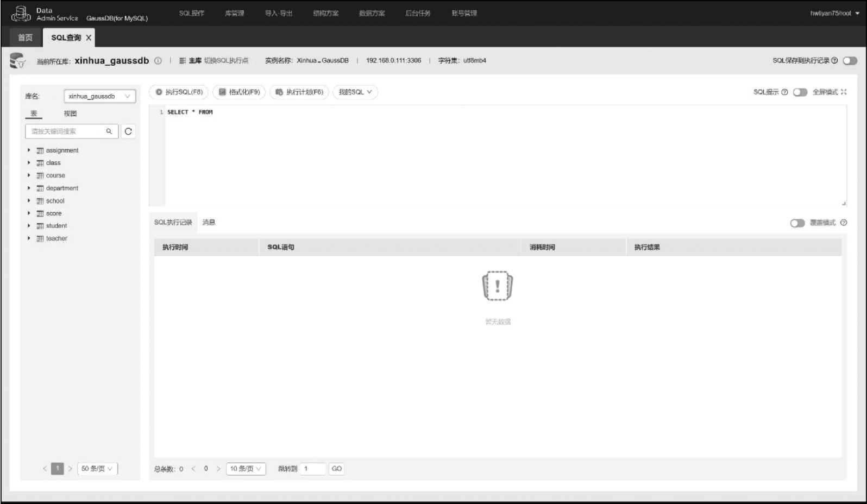867x504 pixels.
Task: Click the class table icon
Action: coord(40,163)
